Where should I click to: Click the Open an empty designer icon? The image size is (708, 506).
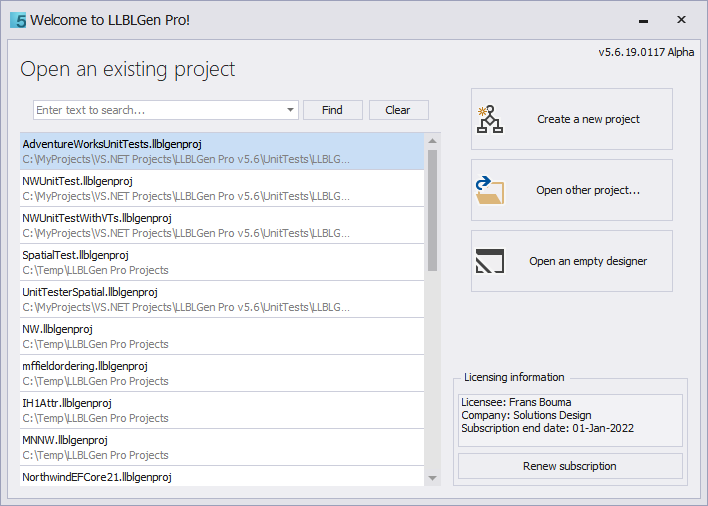coord(490,261)
